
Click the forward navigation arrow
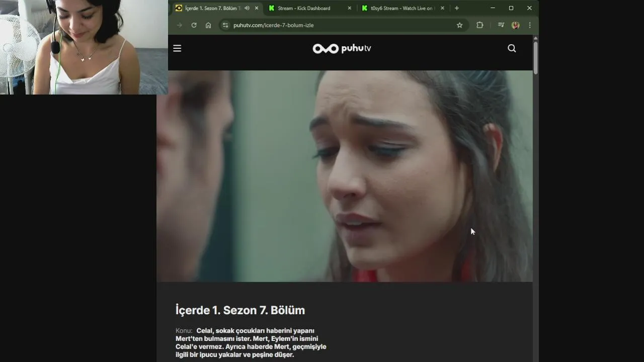180,25
